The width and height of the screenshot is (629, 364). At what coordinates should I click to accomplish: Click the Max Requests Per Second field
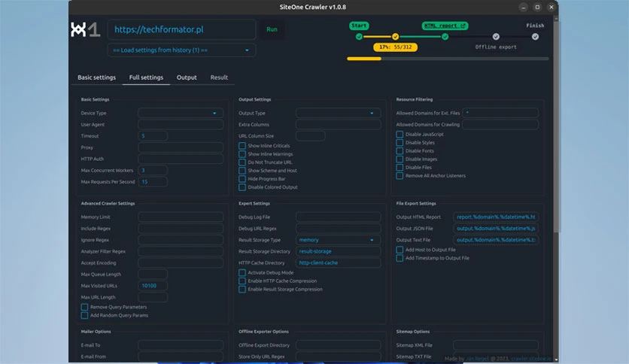pyautogui.click(x=153, y=181)
